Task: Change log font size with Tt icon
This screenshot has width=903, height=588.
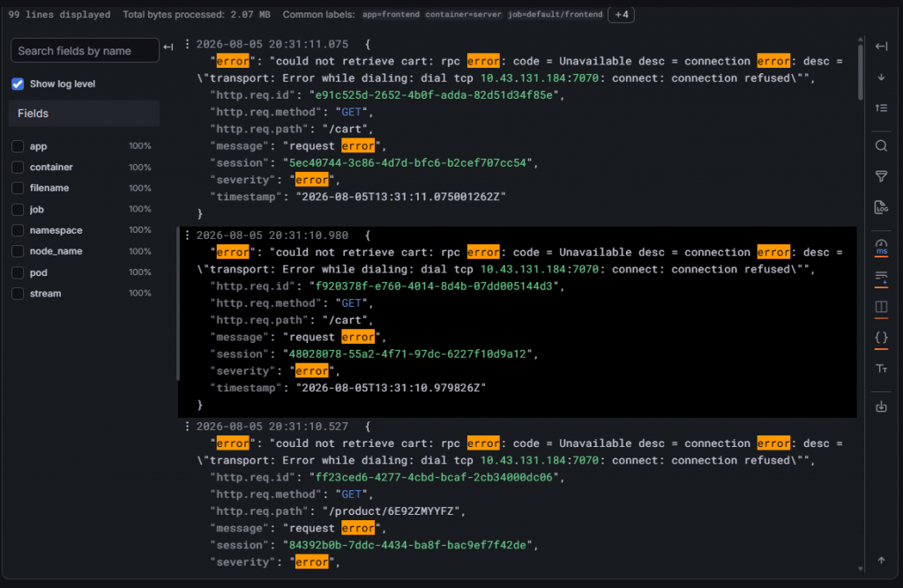Action: [x=881, y=368]
